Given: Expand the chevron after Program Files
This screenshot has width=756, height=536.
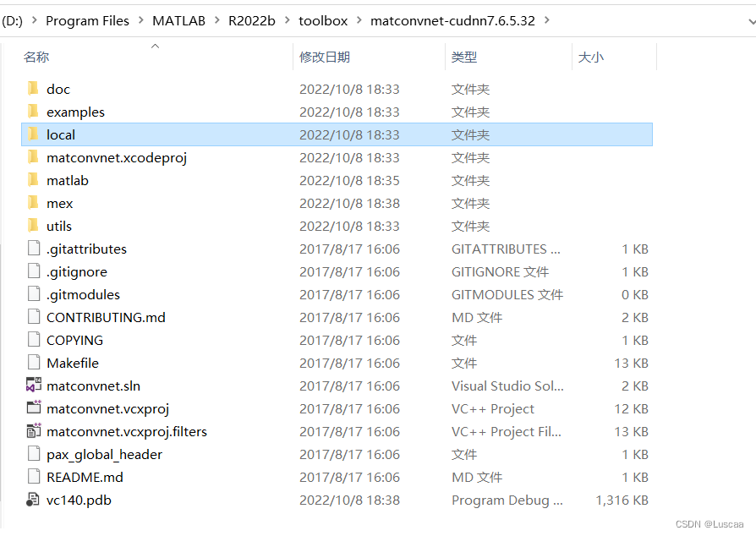Looking at the screenshot, I should (140, 20).
